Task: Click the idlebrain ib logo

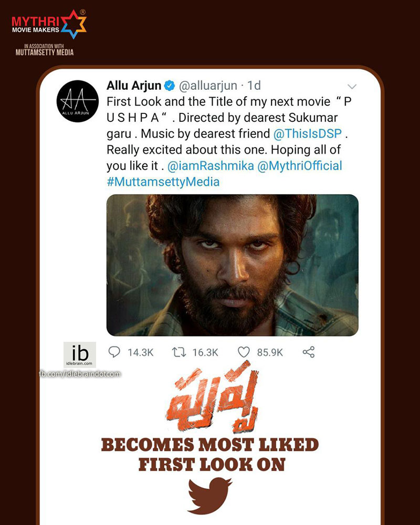Action: (x=80, y=354)
